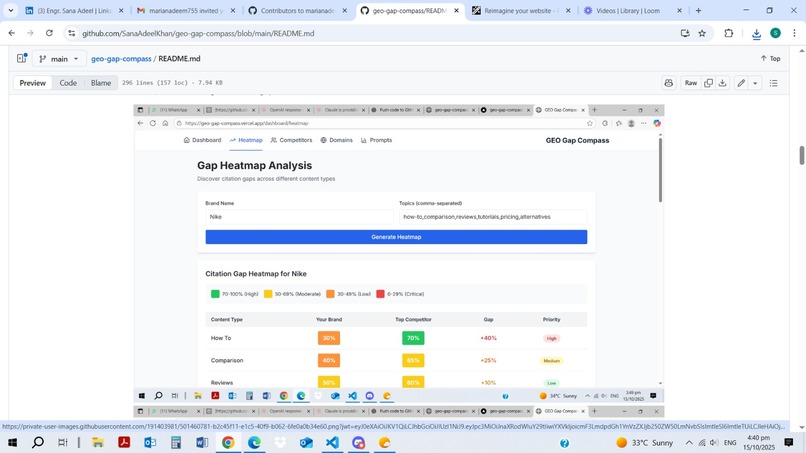
Task: Edit this file pencil icon
Action: point(741,83)
